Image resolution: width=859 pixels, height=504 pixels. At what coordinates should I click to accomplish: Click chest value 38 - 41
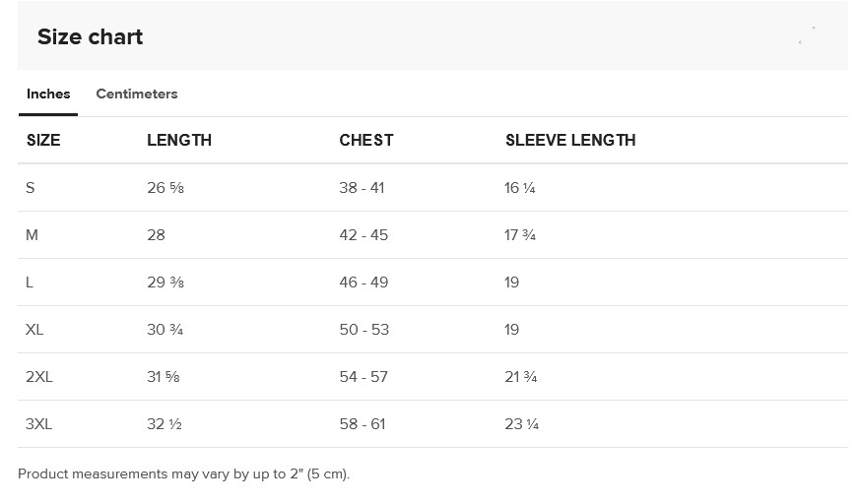point(362,188)
